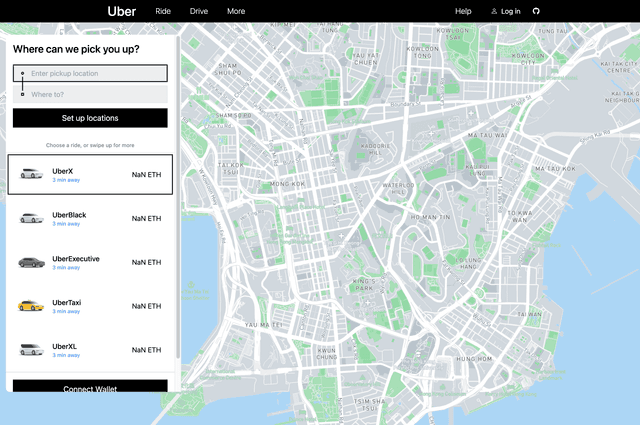Click UberTaxi NaN ETH price
The image size is (640, 425).
click(x=147, y=306)
